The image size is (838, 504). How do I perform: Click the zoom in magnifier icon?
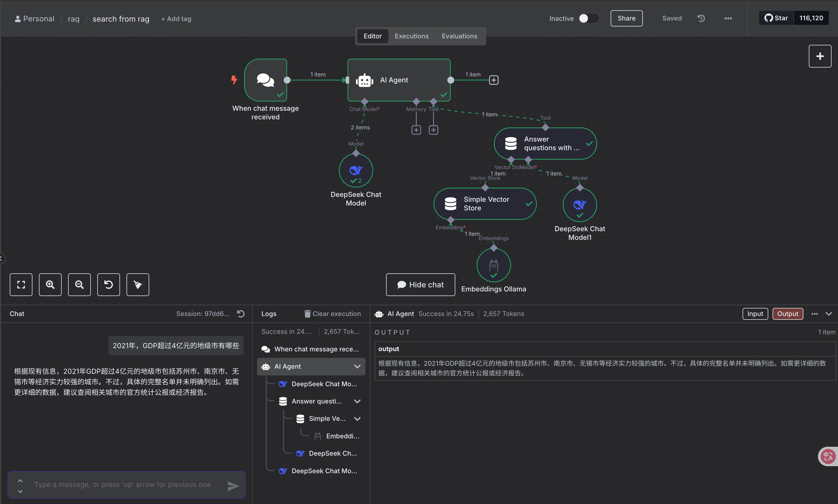click(50, 285)
